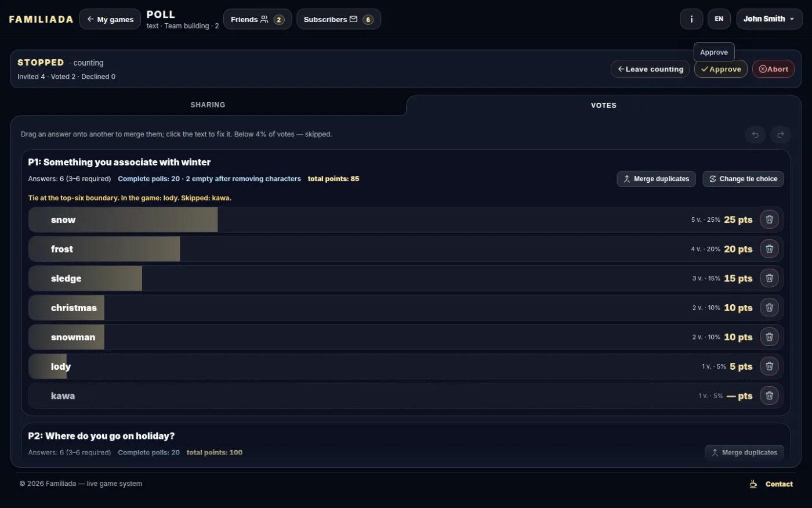Delete the 'snow' answer with trash icon
This screenshot has height=508, width=812.
pyautogui.click(x=769, y=219)
